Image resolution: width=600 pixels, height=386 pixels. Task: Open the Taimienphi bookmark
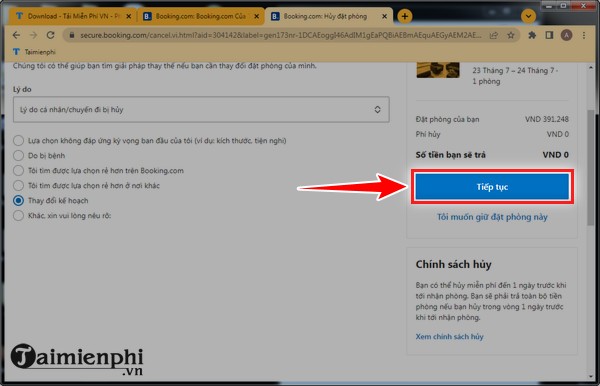(34, 52)
